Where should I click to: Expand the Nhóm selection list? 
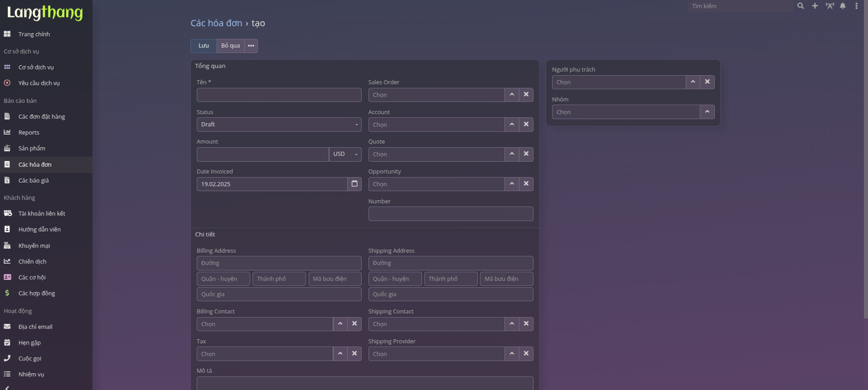707,112
